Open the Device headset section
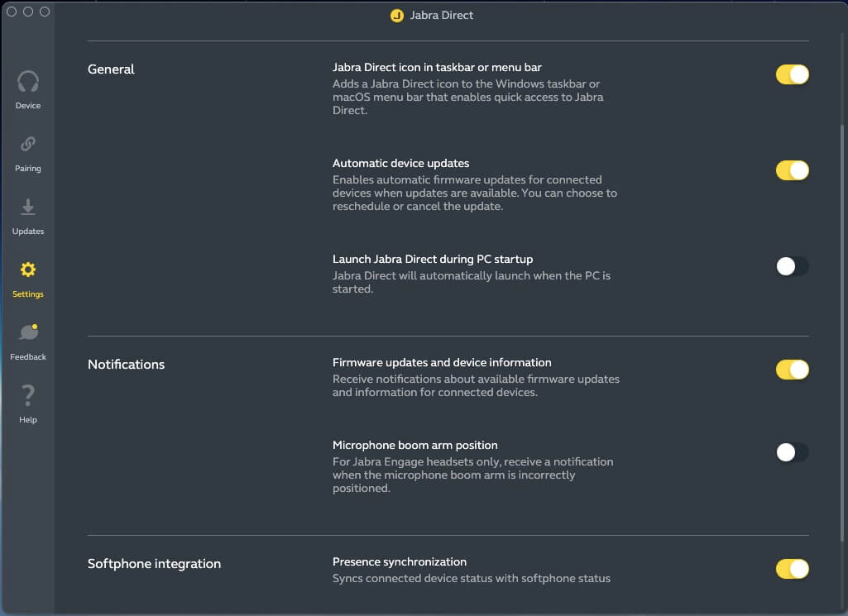The width and height of the screenshot is (848, 616). pyautogui.click(x=28, y=88)
